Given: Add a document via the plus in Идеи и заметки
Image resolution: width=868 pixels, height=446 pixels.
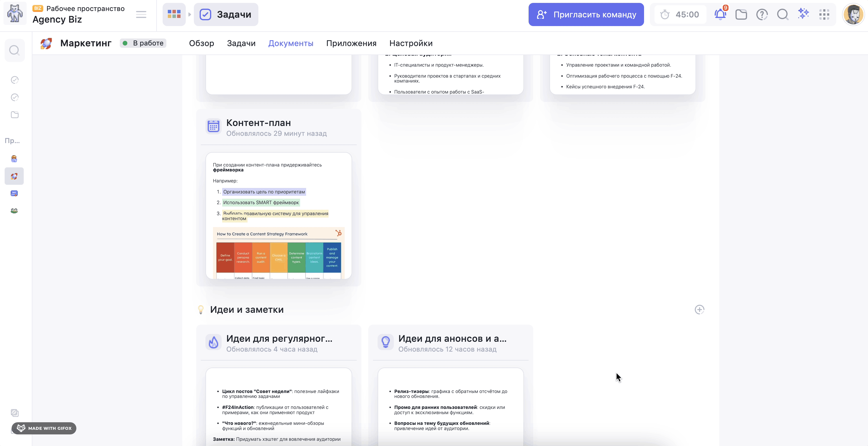Looking at the screenshot, I should click(x=700, y=309).
